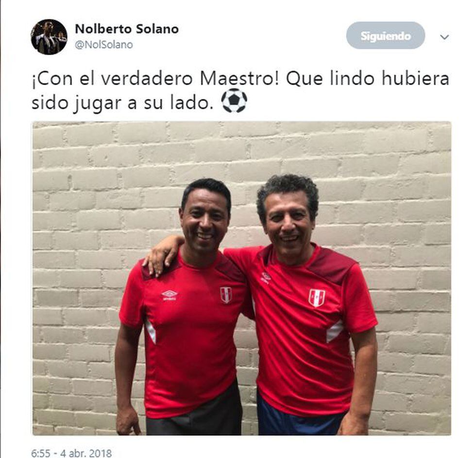
Task: Expand the tweet options chevron
Action: click(x=444, y=37)
